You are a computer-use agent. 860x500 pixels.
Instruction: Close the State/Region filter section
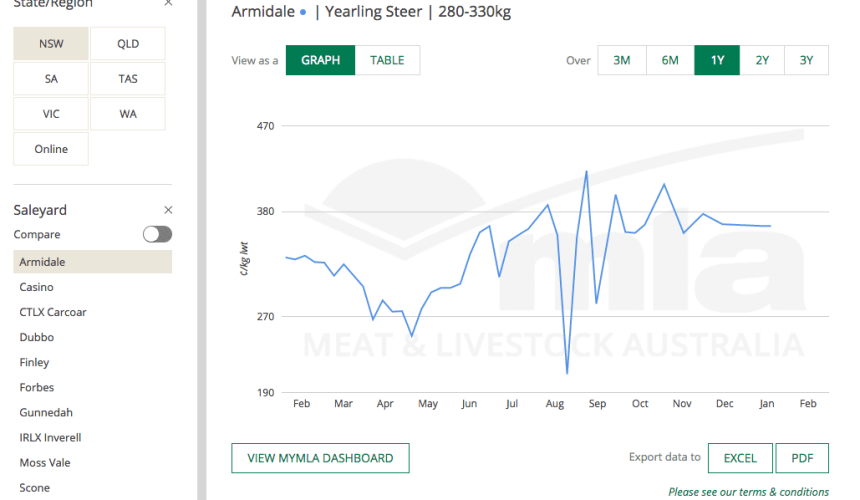click(168, 3)
